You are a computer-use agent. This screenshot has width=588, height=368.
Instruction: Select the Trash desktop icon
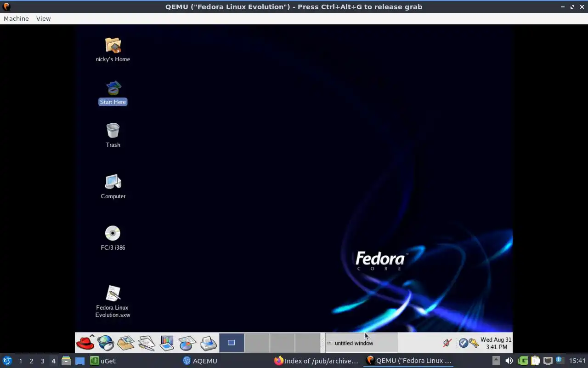tap(113, 135)
